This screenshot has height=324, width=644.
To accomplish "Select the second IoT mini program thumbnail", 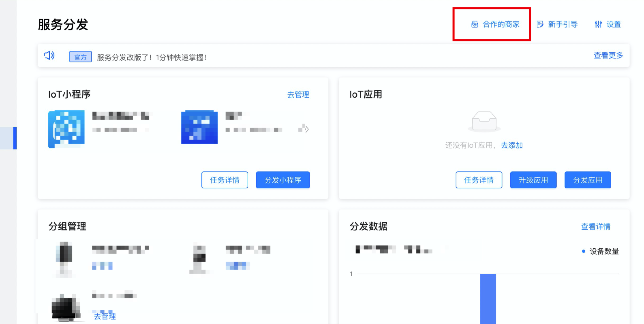I will pyautogui.click(x=199, y=127).
